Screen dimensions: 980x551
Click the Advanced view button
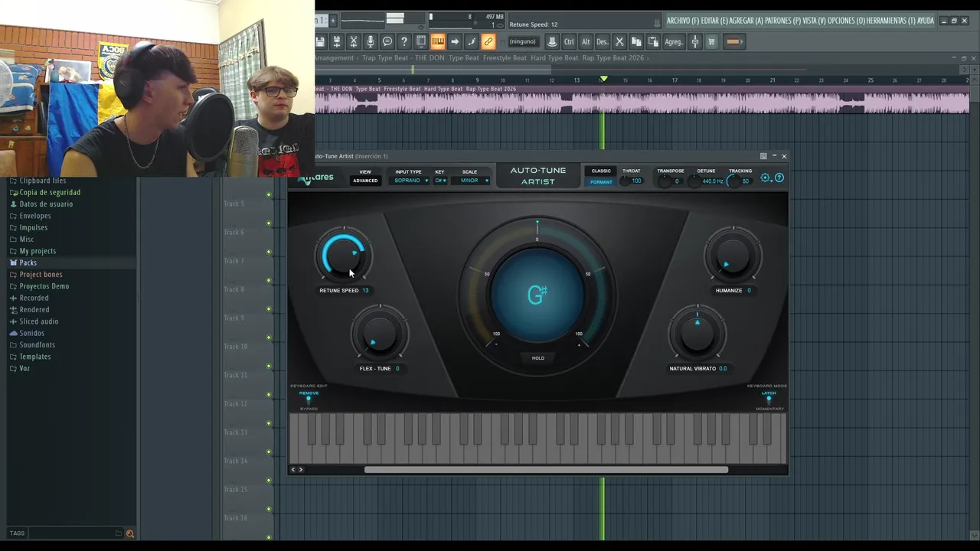pyautogui.click(x=365, y=181)
